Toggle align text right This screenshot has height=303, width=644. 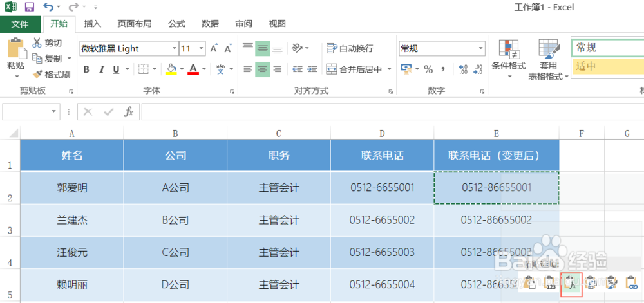278,69
